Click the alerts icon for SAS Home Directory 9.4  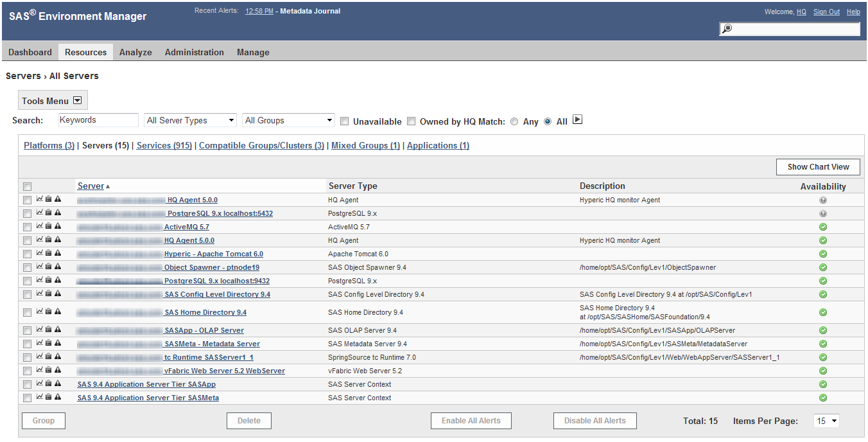click(x=56, y=312)
